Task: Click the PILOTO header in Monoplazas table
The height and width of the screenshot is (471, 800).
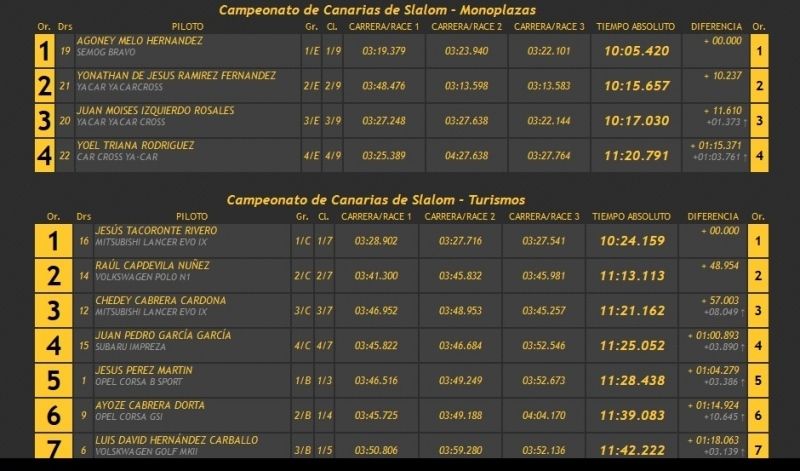Action: click(187, 27)
